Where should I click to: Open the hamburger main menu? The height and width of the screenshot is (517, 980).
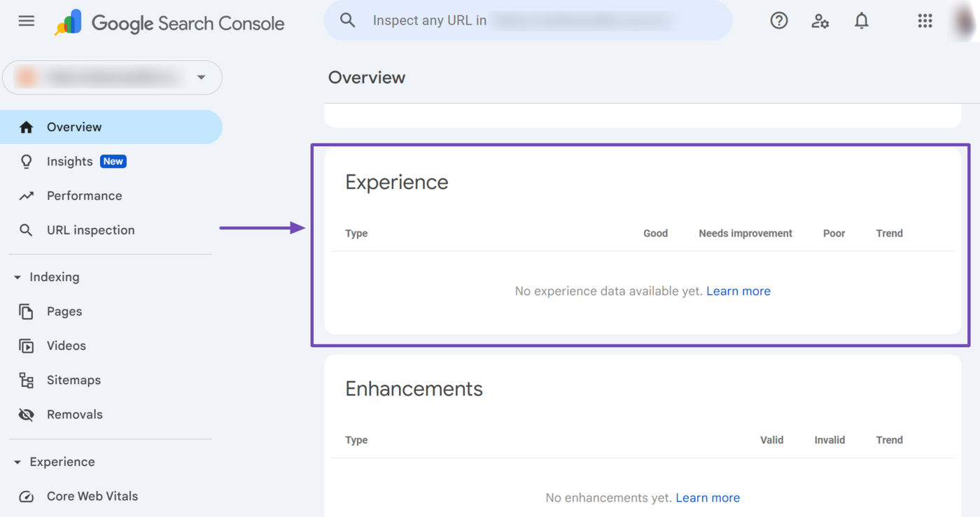point(27,21)
